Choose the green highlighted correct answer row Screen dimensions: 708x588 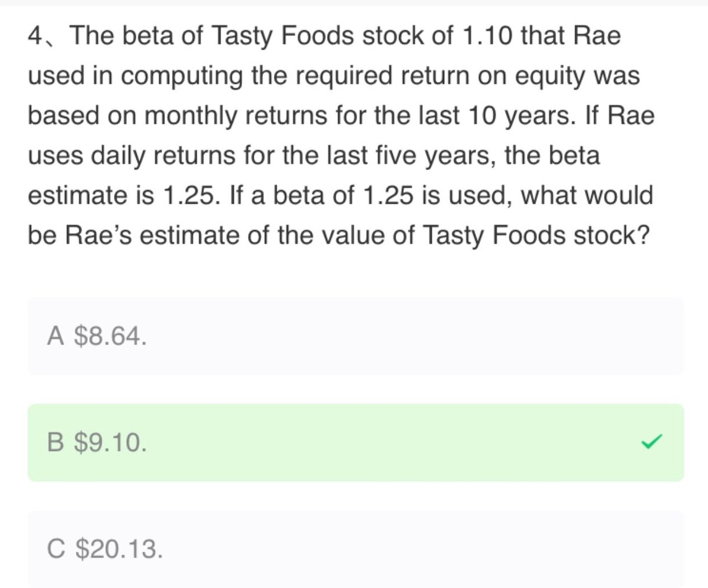[x=356, y=442]
